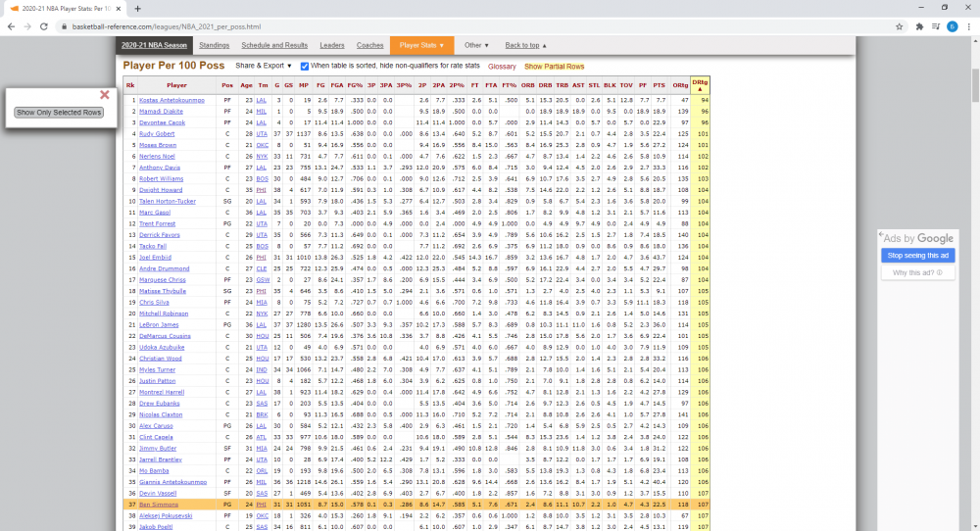
Task: Open a new browser tab
Action: click(136, 8)
